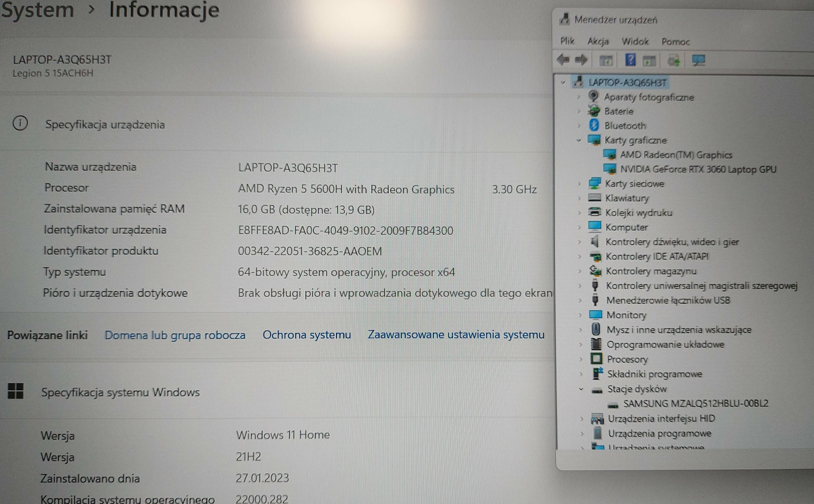Open the Akcja menu
The width and height of the screenshot is (814, 504).
[x=599, y=41]
